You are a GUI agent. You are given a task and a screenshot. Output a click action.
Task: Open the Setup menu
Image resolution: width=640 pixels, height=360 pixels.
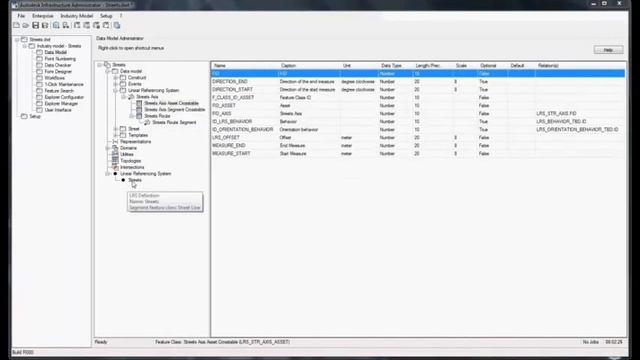(x=106, y=16)
